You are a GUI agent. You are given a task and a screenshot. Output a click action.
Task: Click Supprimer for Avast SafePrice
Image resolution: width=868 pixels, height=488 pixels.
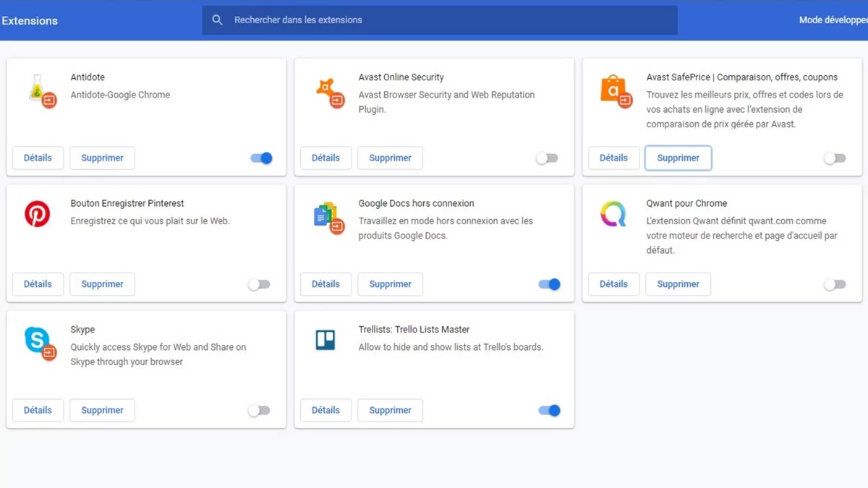click(678, 158)
